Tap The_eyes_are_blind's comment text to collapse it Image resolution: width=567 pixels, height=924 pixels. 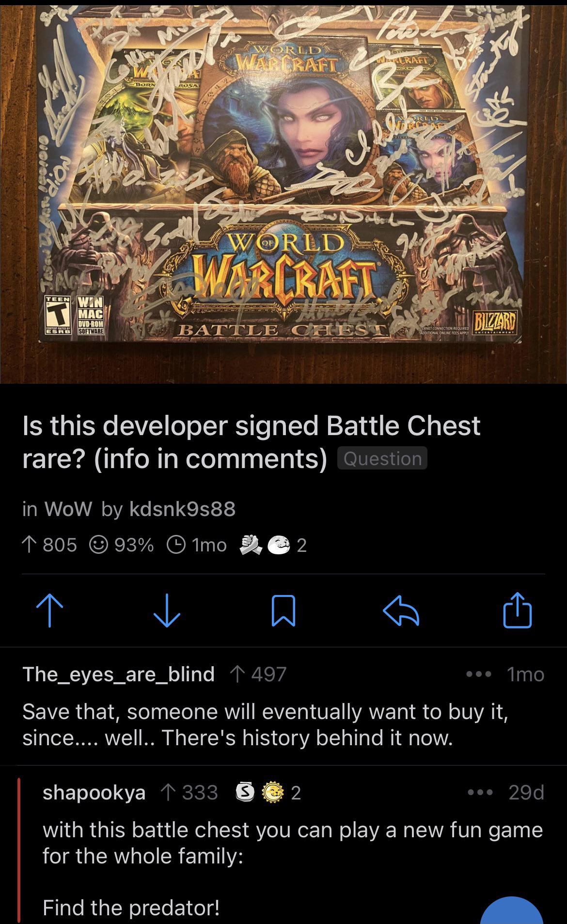266,725
